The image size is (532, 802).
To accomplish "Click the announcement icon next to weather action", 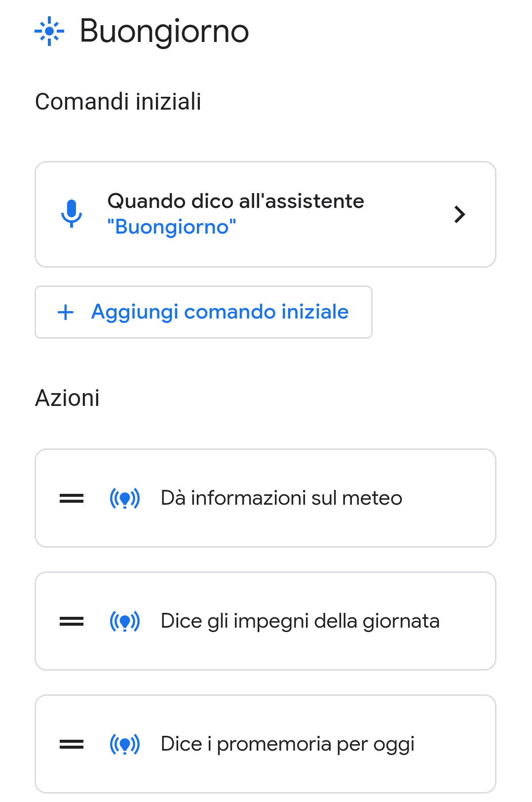I will pos(125,498).
